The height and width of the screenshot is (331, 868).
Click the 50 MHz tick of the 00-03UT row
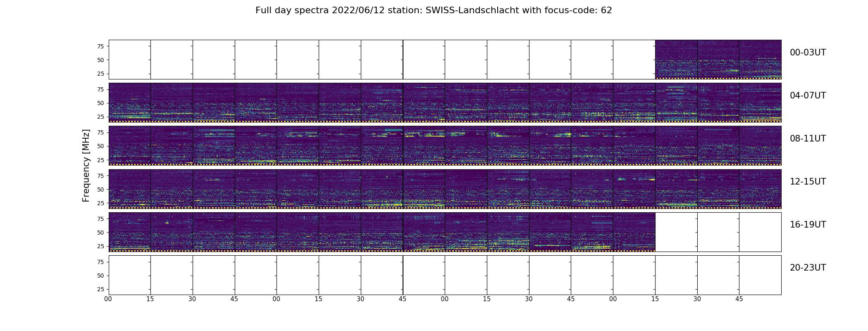click(100, 60)
